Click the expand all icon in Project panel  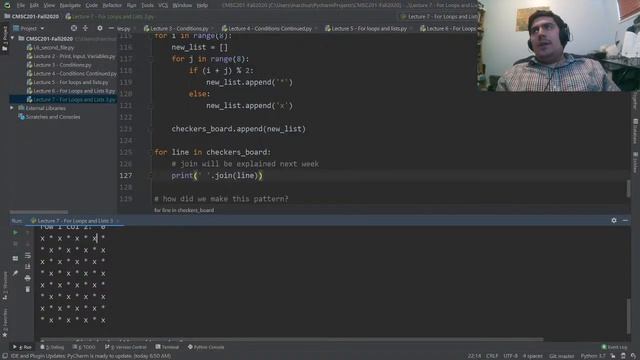pyautogui.click(x=85, y=28)
